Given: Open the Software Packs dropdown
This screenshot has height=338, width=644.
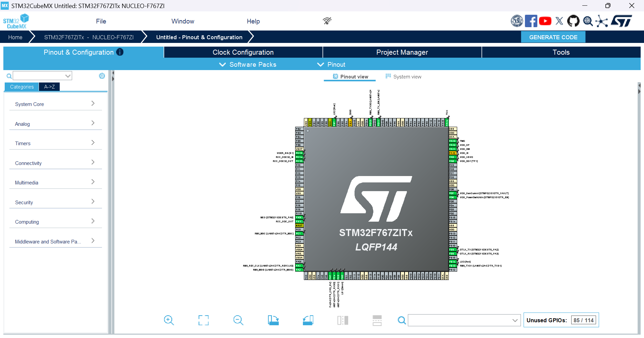Looking at the screenshot, I should 248,64.
